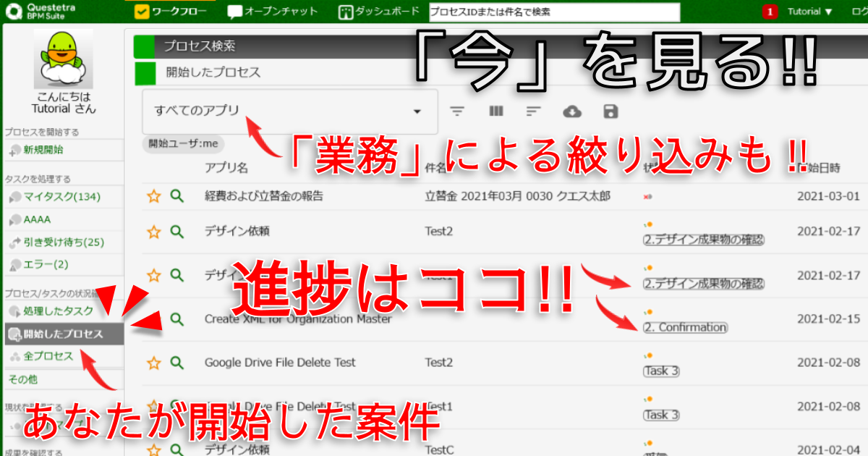Star the Test2 デザイン依頼 process
Image resolution: width=868 pixels, height=456 pixels.
[x=153, y=232]
